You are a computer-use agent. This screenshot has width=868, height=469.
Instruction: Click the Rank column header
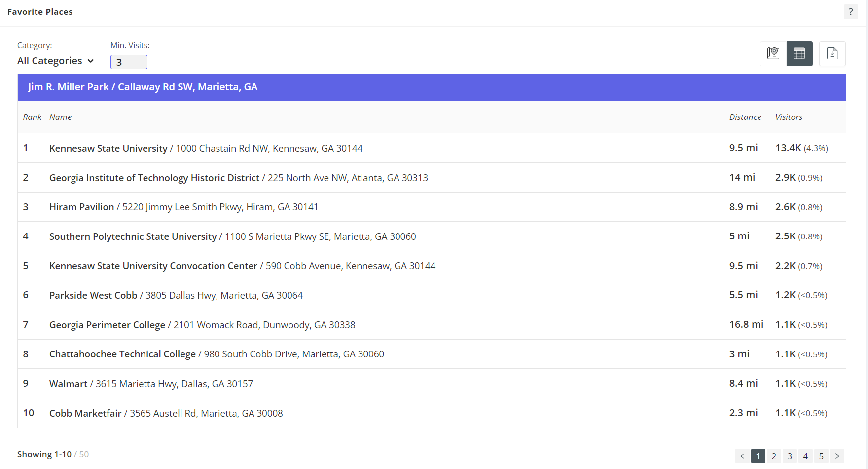[x=32, y=117]
